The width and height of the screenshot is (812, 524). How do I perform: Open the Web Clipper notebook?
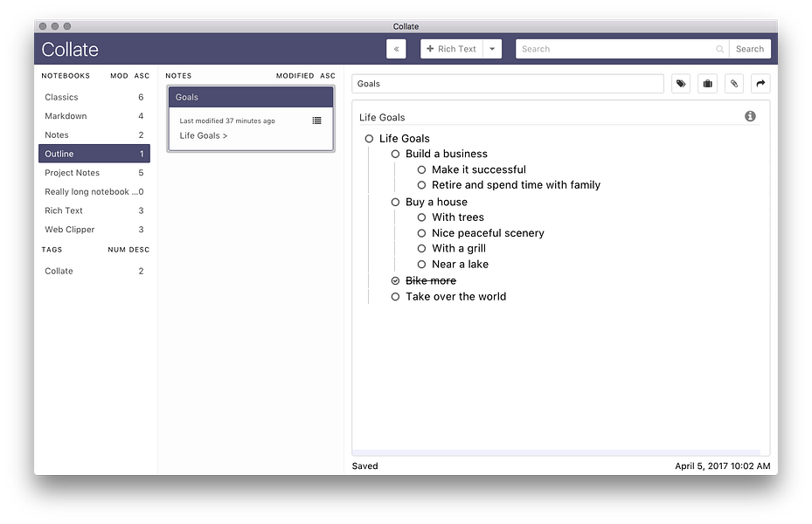tap(94, 229)
